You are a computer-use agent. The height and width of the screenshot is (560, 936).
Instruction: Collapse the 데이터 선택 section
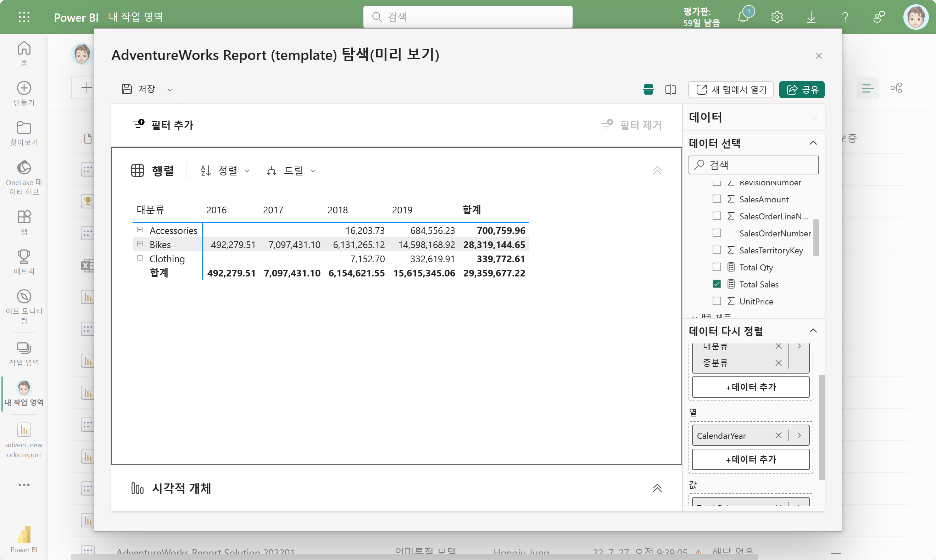click(813, 143)
